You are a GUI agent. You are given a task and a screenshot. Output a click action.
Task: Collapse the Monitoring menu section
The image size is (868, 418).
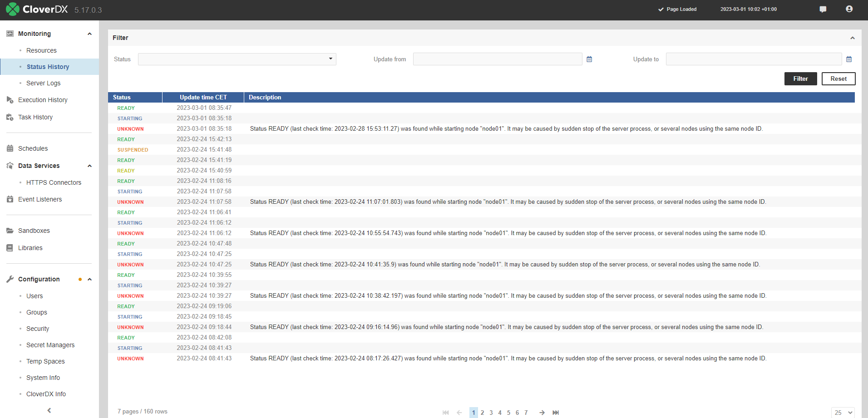89,34
